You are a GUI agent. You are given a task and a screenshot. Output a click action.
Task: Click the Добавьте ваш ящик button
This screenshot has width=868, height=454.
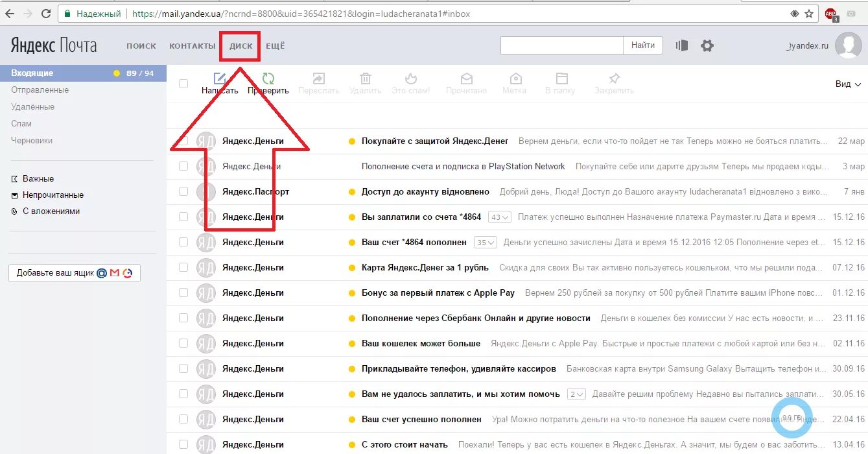pyautogui.click(x=75, y=273)
